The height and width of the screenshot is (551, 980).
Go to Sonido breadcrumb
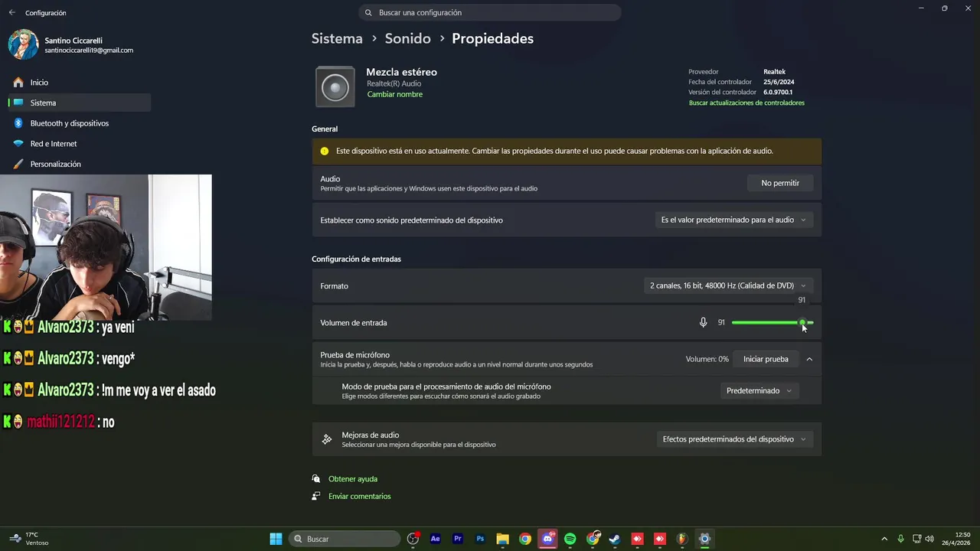click(x=407, y=38)
